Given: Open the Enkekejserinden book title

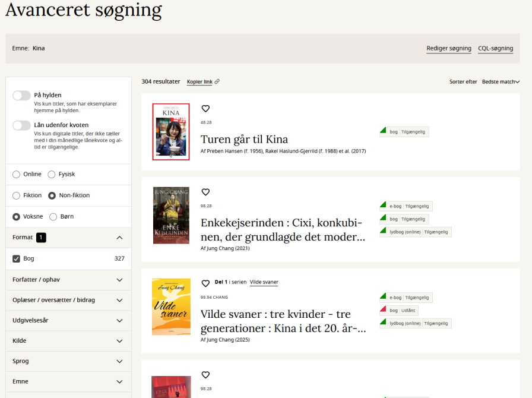Looking at the screenshot, I should click(283, 230).
